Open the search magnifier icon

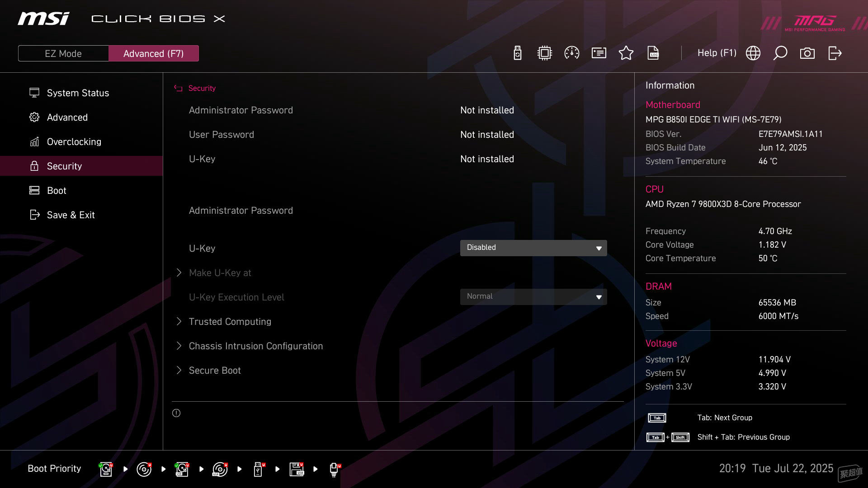[780, 53]
